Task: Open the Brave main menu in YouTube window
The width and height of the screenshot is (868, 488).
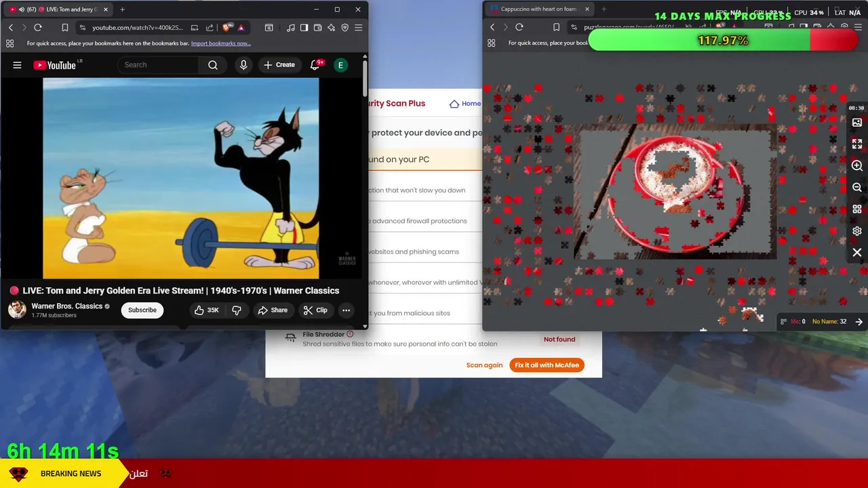Action: coord(359,28)
